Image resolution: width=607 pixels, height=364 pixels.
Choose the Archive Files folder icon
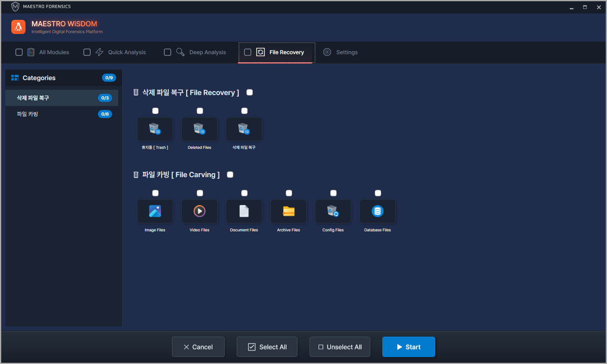coord(289,211)
